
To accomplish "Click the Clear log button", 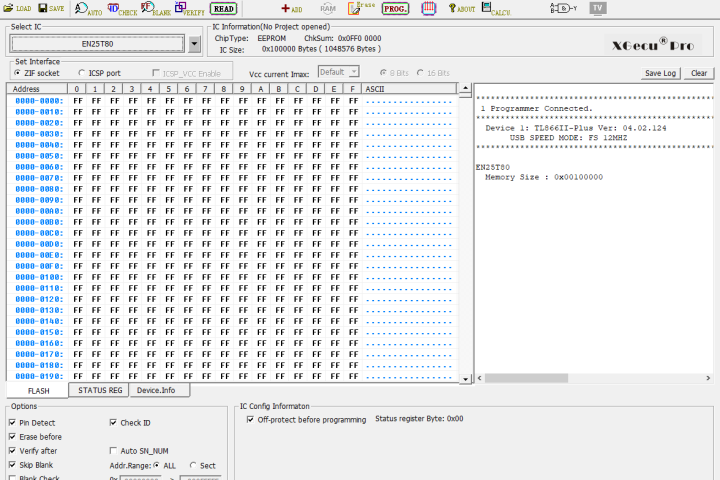I will click(x=699, y=73).
